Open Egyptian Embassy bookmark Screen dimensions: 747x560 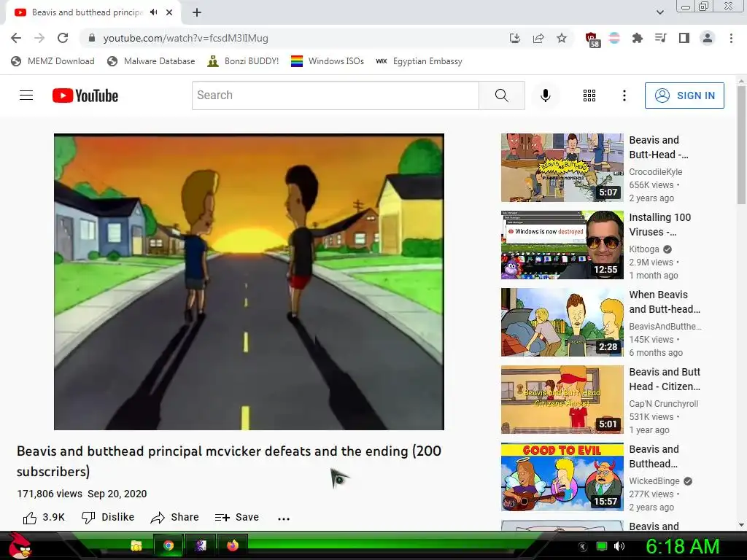click(x=419, y=61)
